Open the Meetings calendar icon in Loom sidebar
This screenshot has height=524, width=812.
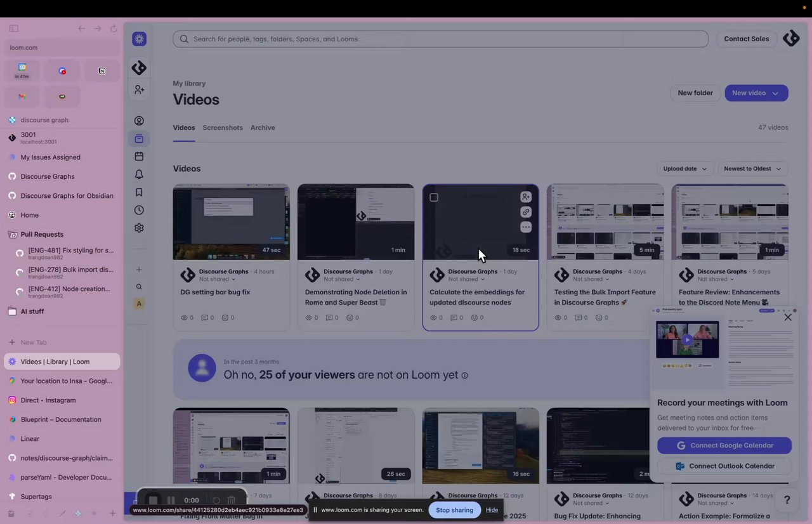(x=139, y=156)
